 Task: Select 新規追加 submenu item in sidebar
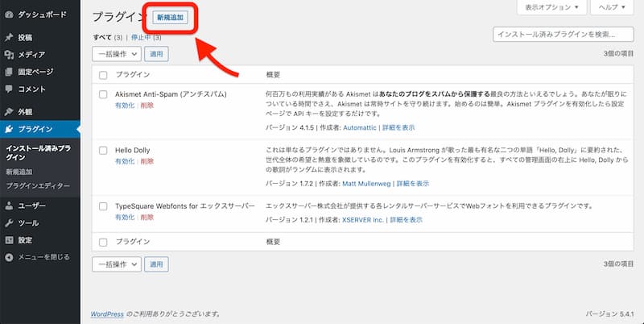pos(19,172)
